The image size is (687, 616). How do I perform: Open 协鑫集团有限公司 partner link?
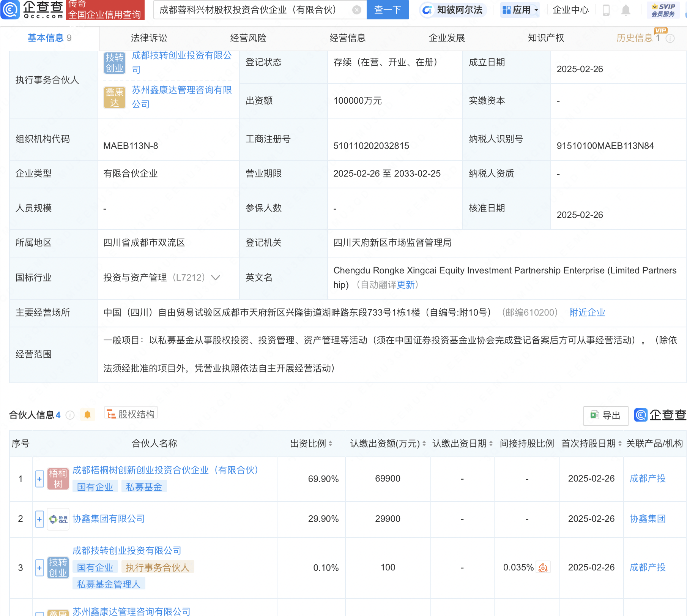point(109,519)
